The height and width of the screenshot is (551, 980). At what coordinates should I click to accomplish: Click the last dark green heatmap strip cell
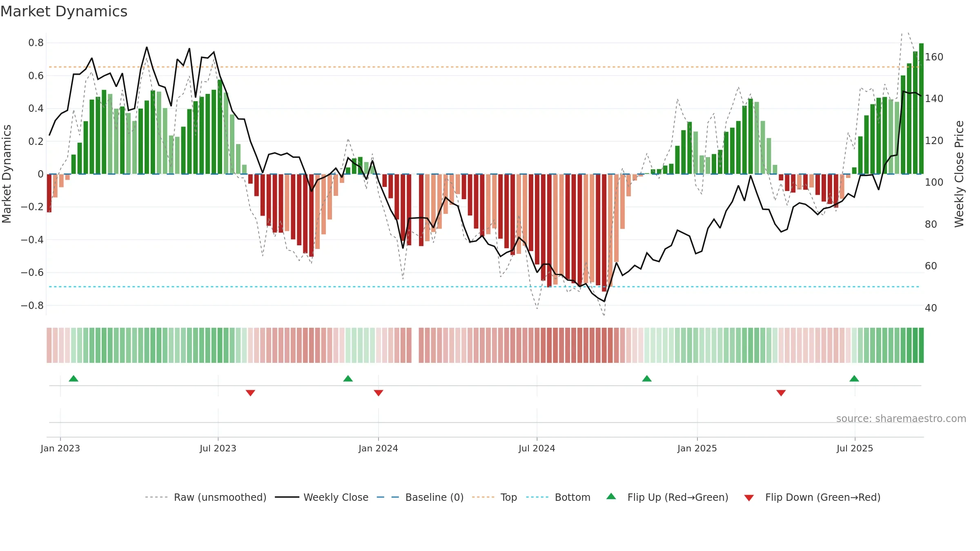[x=921, y=345]
